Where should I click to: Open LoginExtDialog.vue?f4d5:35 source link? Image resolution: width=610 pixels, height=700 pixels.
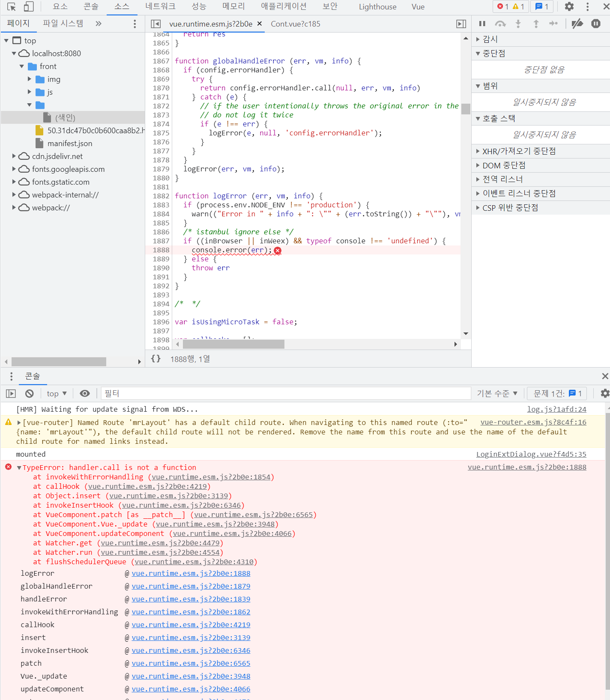tap(531, 454)
